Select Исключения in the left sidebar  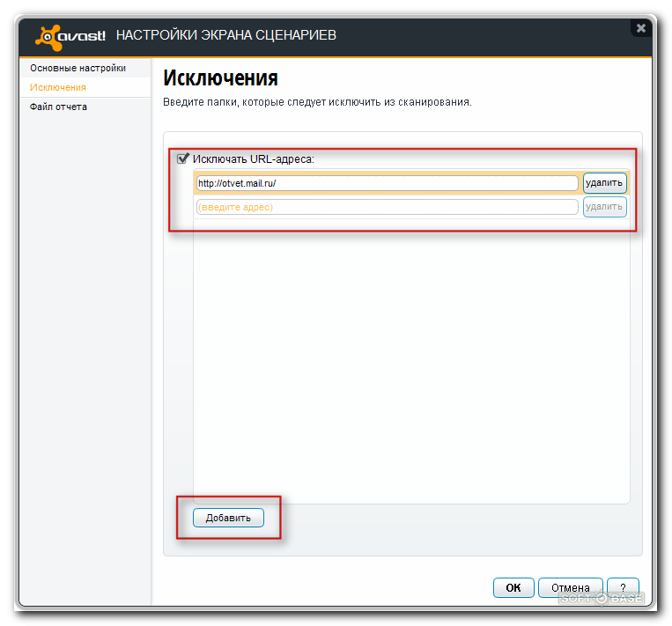(58, 87)
